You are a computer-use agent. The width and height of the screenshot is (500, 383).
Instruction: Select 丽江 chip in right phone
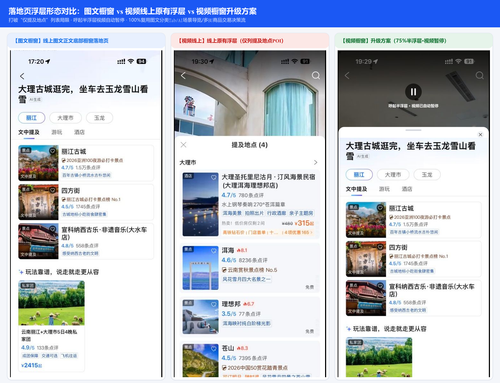[x=359, y=174]
